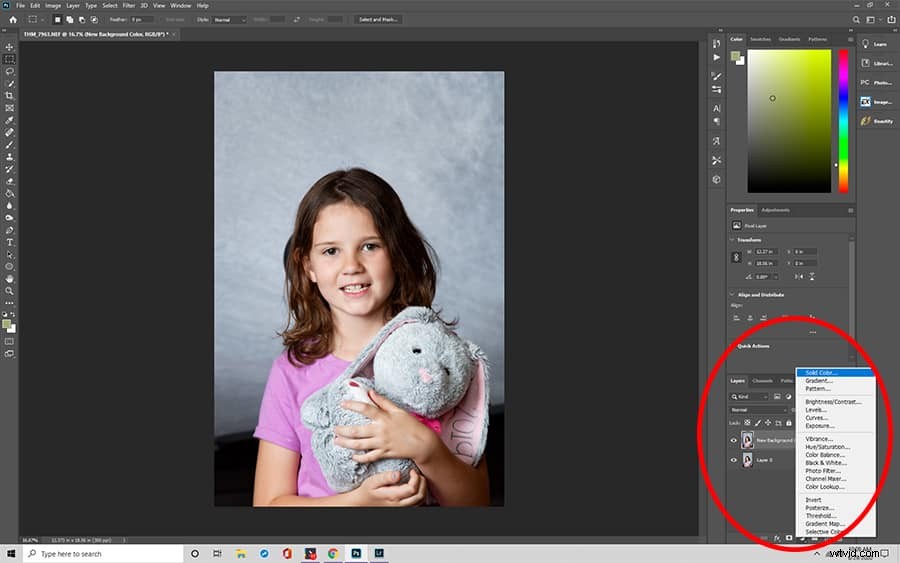Click the foreground color swatch in toolbox
The height and width of the screenshot is (563, 900).
pyautogui.click(x=7, y=325)
